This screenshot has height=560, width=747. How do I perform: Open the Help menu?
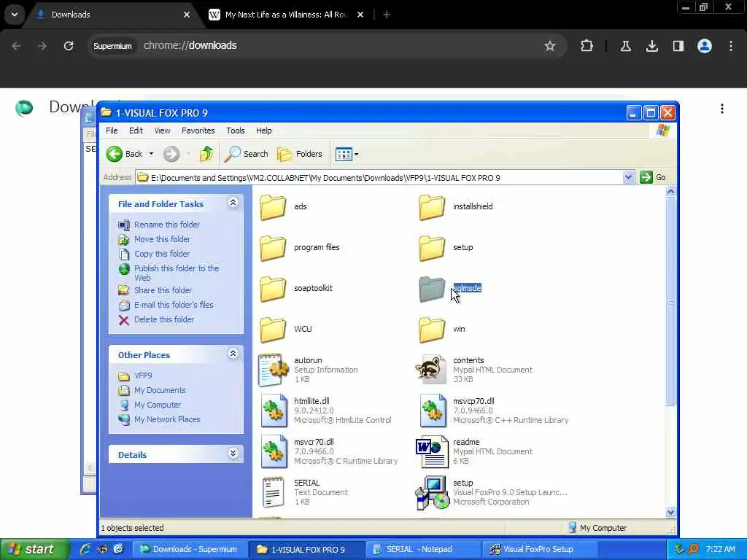pyautogui.click(x=263, y=131)
